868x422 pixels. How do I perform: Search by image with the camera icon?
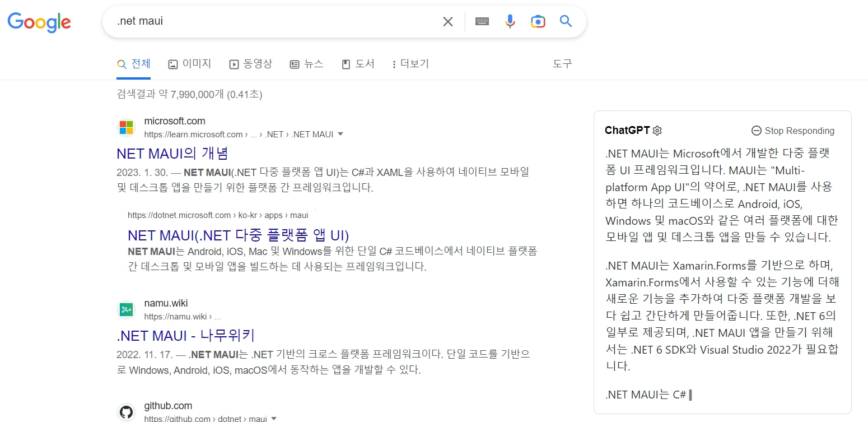point(538,22)
